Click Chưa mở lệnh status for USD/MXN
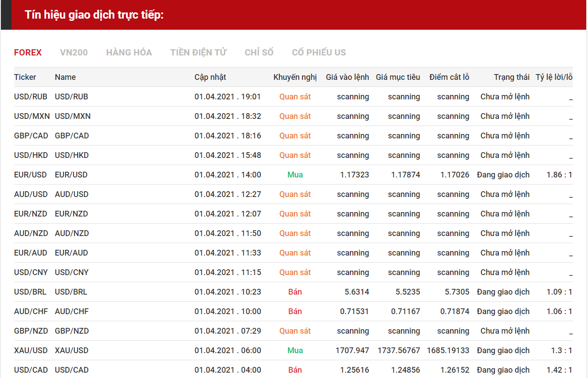Image resolution: width=588 pixels, height=378 pixels. 505,116
